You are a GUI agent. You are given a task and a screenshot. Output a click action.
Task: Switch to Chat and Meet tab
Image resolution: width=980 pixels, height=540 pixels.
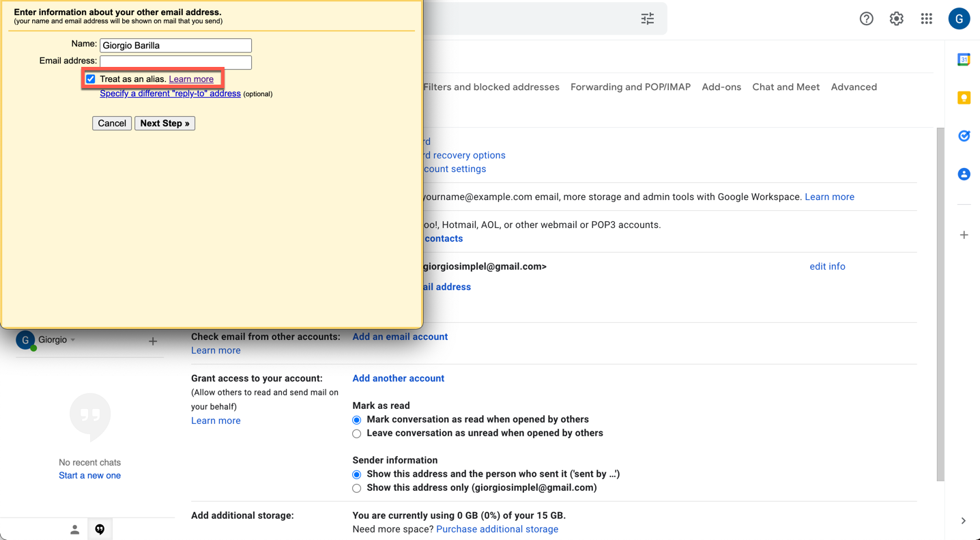786,87
